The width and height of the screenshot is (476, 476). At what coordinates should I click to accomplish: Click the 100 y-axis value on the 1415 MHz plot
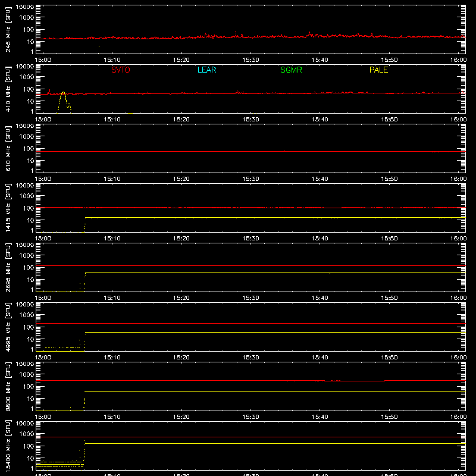tap(29, 208)
